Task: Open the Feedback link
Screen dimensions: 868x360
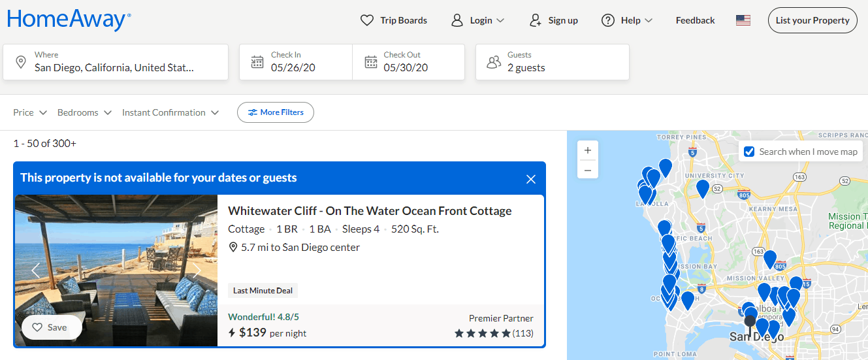Action: [695, 20]
